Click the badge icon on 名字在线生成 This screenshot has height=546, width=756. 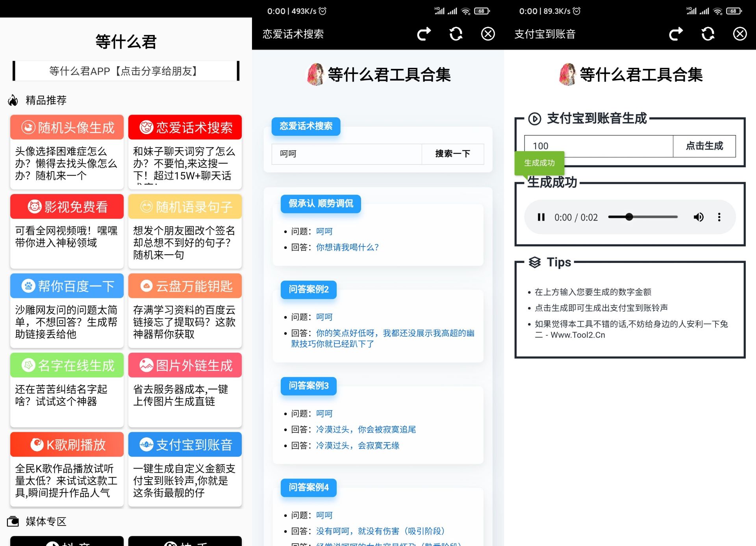click(28, 365)
